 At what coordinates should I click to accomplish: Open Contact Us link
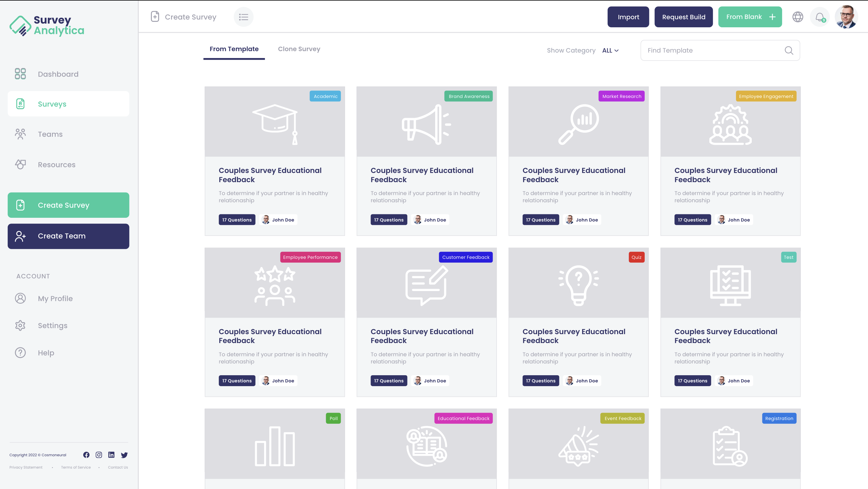point(118,467)
